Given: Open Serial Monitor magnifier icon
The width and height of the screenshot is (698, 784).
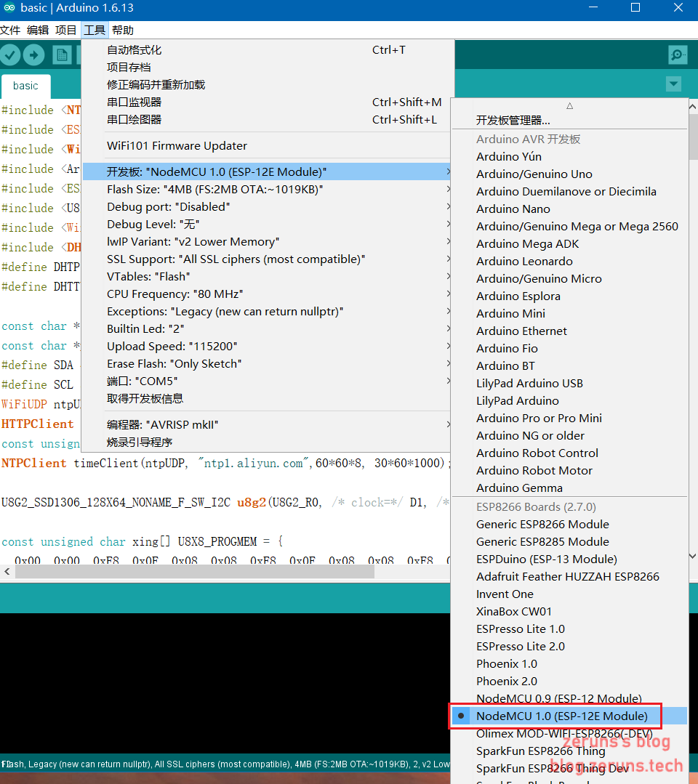Looking at the screenshot, I should pyautogui.click(x=678, y=55).
